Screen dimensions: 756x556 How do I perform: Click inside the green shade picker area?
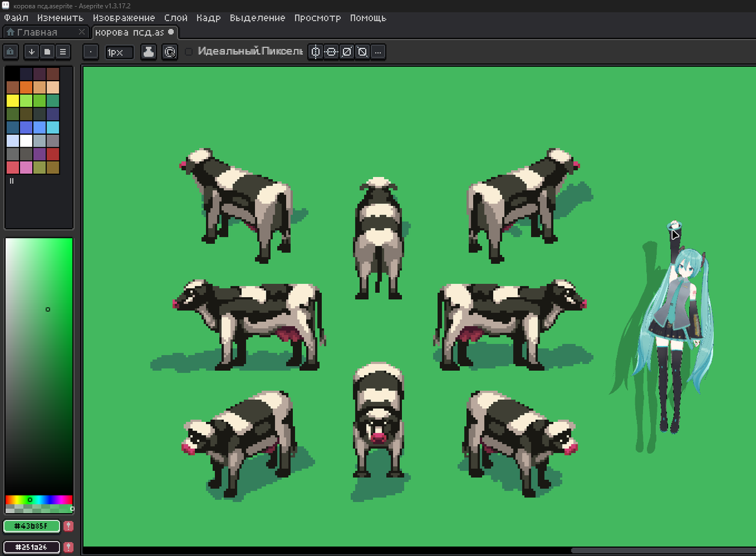pyautogui.click(x=39, y=366)
